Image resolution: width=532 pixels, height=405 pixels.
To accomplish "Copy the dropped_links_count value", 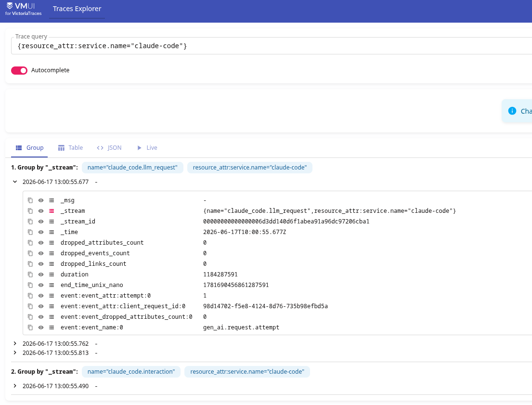I will click(30, 264).
